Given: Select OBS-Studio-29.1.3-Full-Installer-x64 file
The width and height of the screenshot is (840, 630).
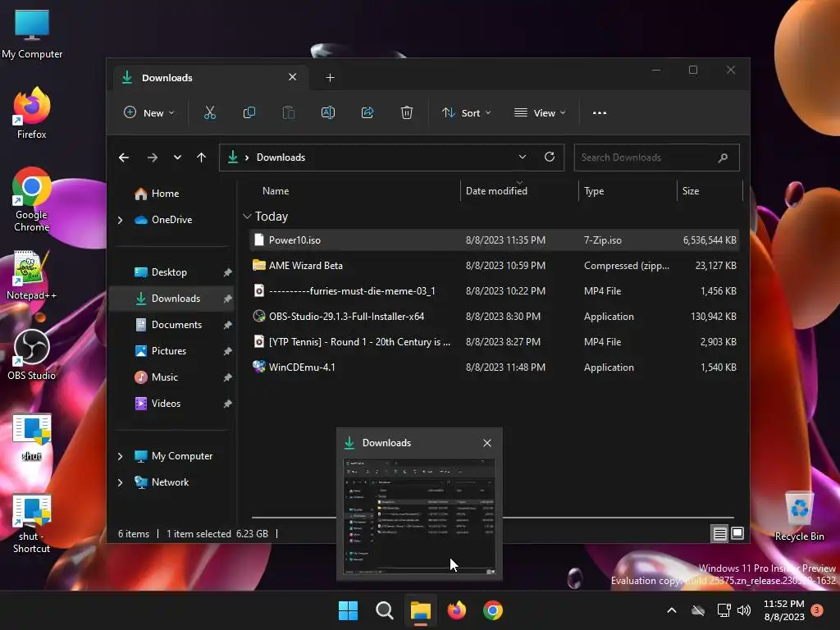Looking at the screenshot, I should click(494, 316).
